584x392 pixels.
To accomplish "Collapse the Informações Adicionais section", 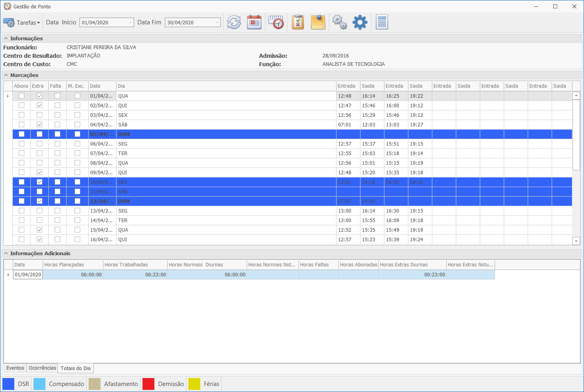I will click(6, 254).
